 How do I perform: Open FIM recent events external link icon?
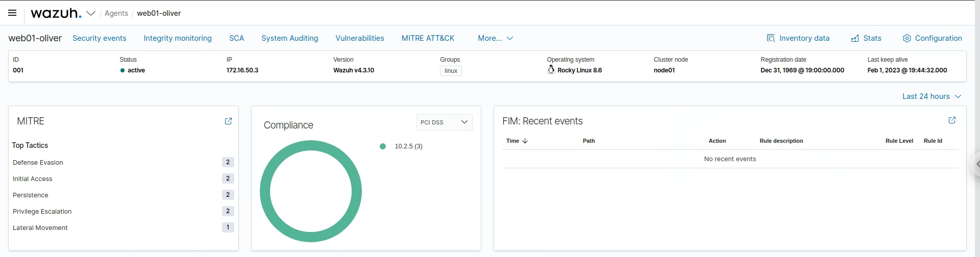pos(952,120)
